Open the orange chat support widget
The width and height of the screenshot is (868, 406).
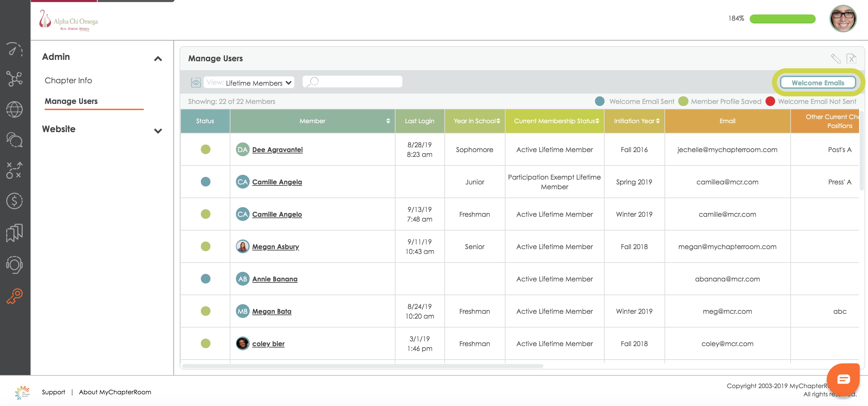tap(843, 379)
